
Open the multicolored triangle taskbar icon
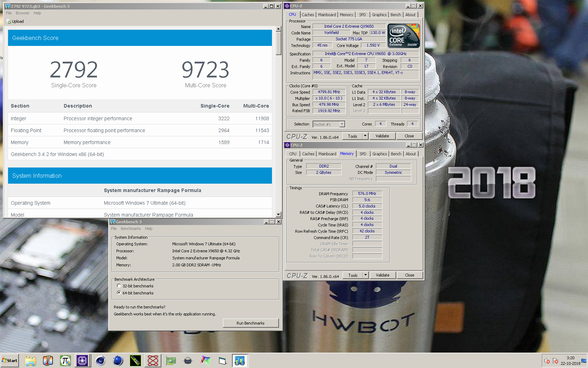[205, 361]
